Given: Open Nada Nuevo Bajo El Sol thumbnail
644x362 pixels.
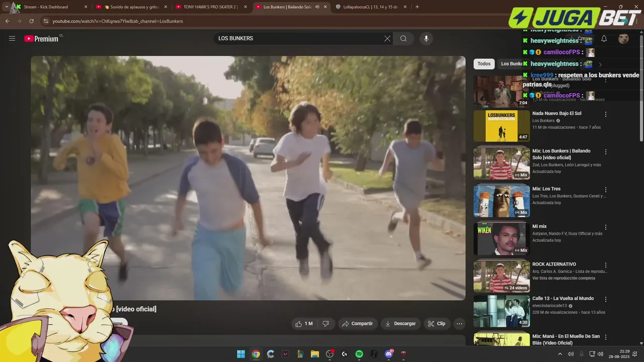Looking at the screenshot, I should pyautogui.click(x=502, y=126).
